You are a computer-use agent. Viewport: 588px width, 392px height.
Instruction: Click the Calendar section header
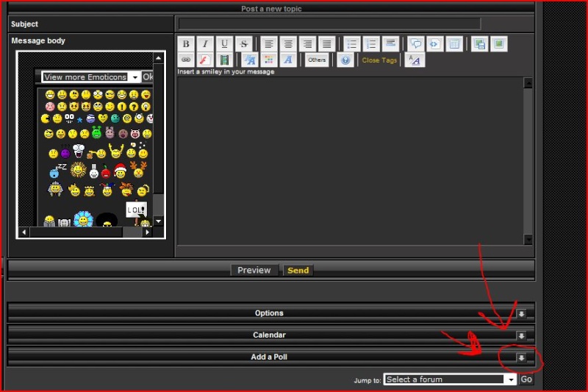point(269,335)
